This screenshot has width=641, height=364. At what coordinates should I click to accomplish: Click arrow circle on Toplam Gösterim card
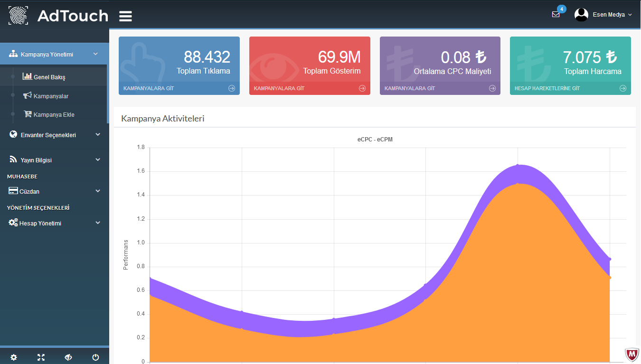[362, 88]
